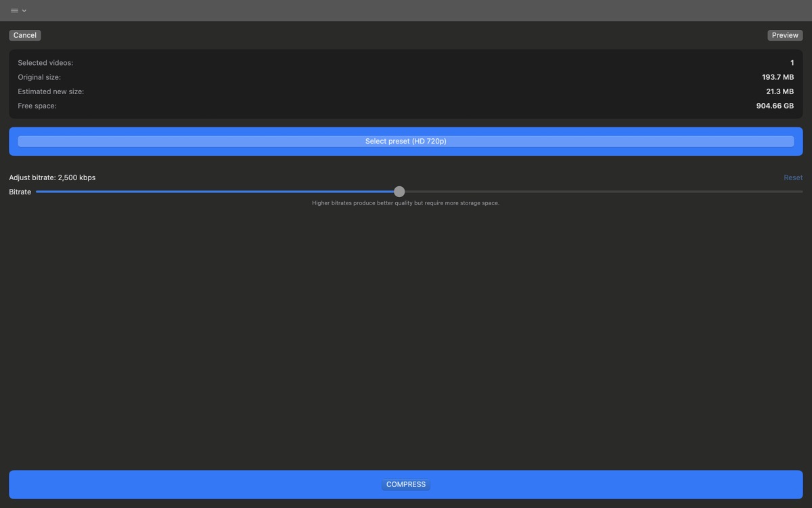Open the hamburger menu at top left

[13, 10]
